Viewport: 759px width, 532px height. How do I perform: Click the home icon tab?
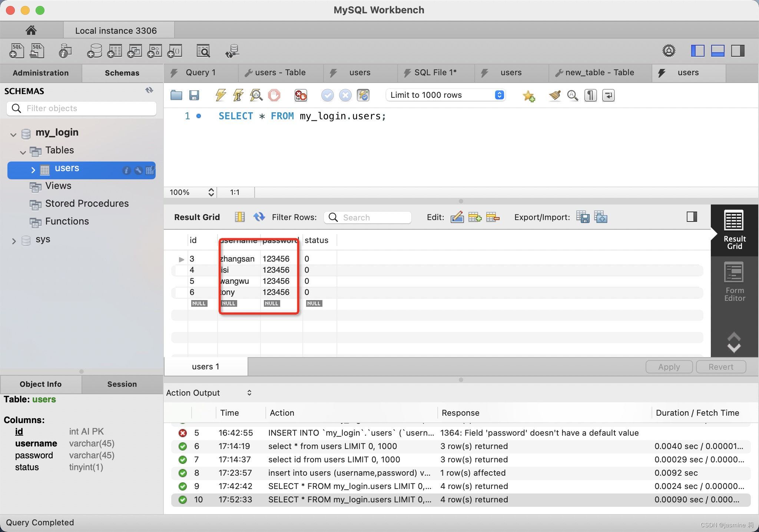31,30
